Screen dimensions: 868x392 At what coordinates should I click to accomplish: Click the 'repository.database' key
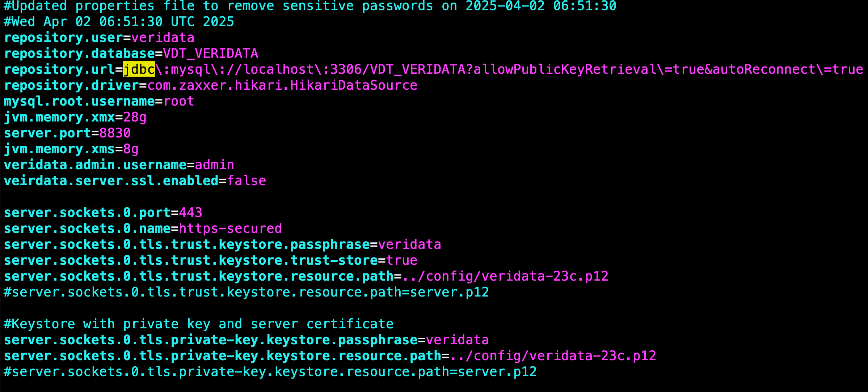(79, 54)
